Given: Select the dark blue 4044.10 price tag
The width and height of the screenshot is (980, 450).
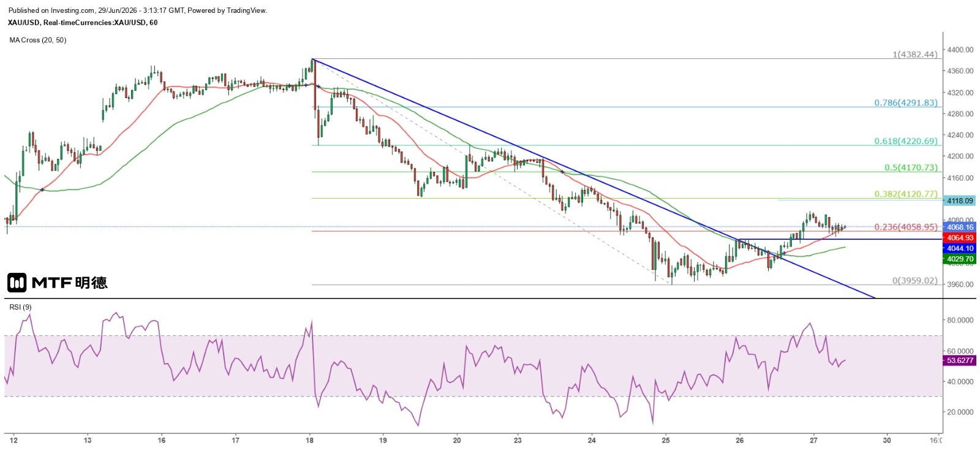Looking at the screenshot, I should (x=959, y=248).
